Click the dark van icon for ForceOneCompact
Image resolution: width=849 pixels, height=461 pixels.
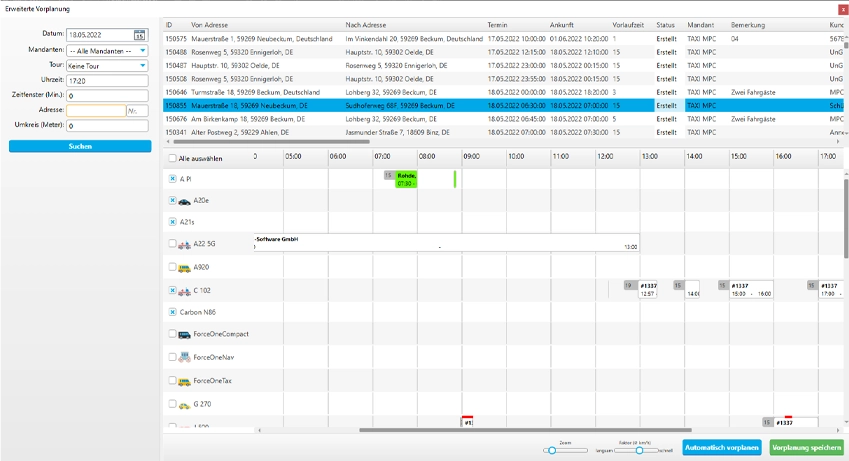[x=185, y=335]
